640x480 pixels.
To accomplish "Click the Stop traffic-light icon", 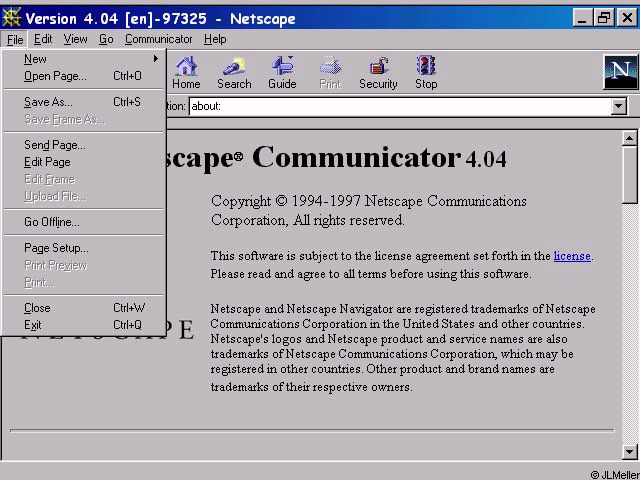I will coord(426,73).
